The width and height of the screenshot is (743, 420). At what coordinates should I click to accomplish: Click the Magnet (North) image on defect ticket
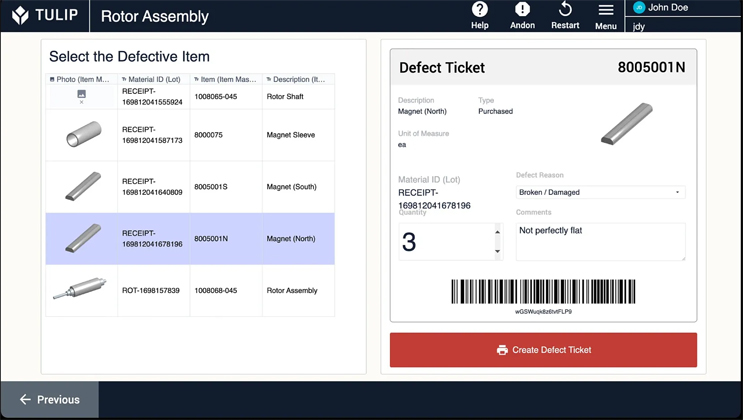pyautogui.click(x=626, y=124)
